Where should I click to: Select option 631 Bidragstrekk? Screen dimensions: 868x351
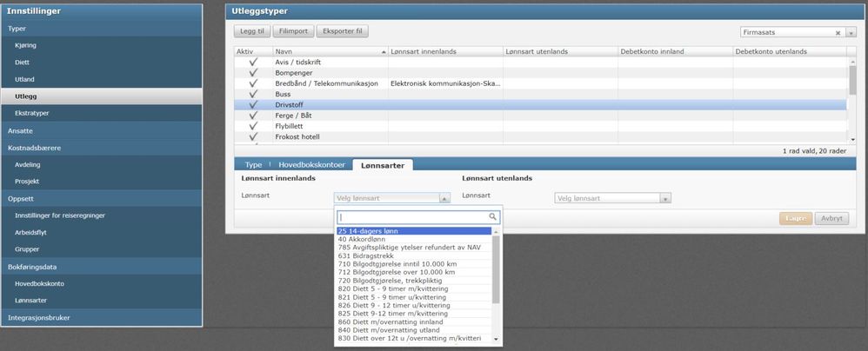click(x=414, y=256)
